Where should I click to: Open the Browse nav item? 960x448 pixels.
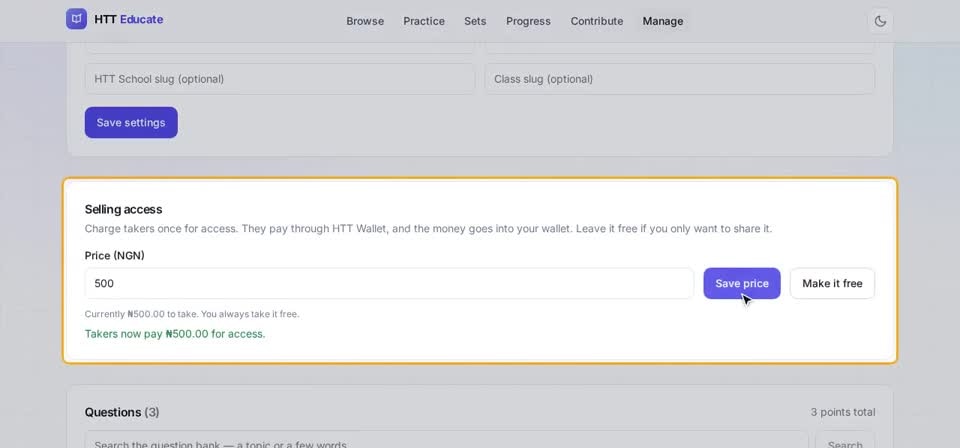point(365,21)
